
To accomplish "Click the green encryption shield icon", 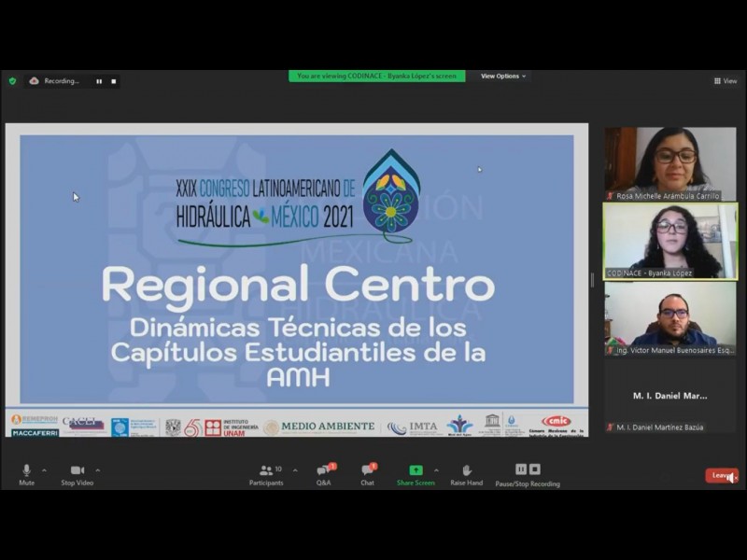I will tap(12, 81).
